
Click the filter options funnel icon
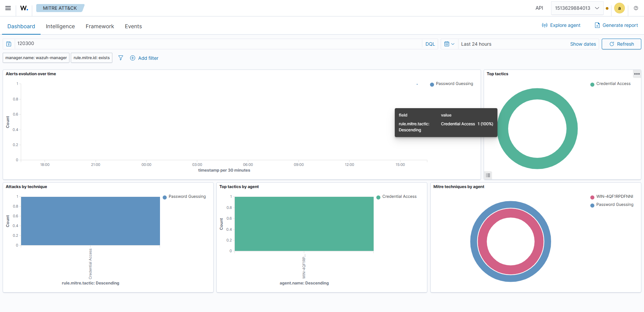point(121,58)
